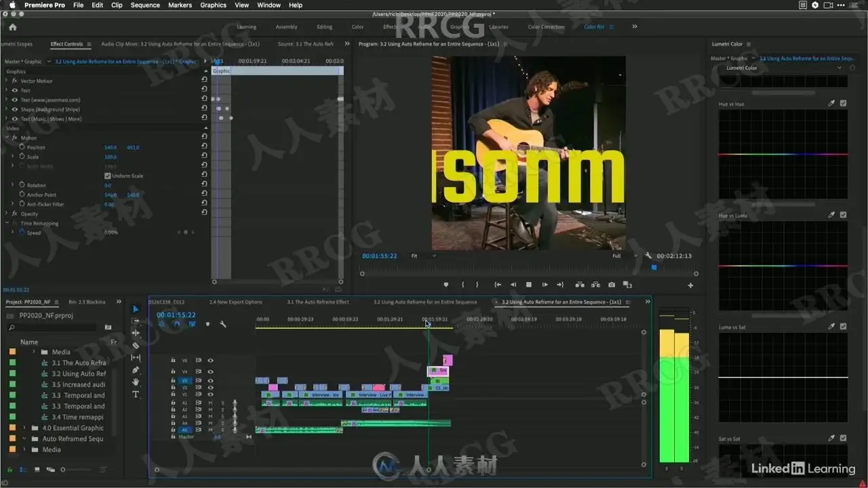Pick Hue vs Hue eyedropper

click(832, 104)
